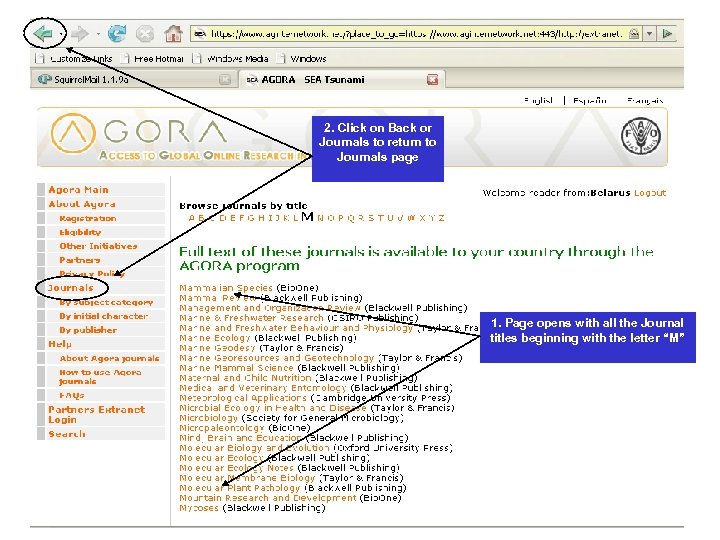This screenshot has width=720, height=540.
Task: Click the Go arrow beside the address bar
Action: (667, 34)
